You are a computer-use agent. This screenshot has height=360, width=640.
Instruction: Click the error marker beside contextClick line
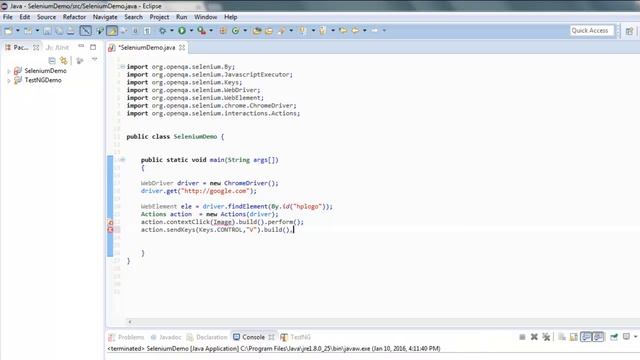coord(110,222)
